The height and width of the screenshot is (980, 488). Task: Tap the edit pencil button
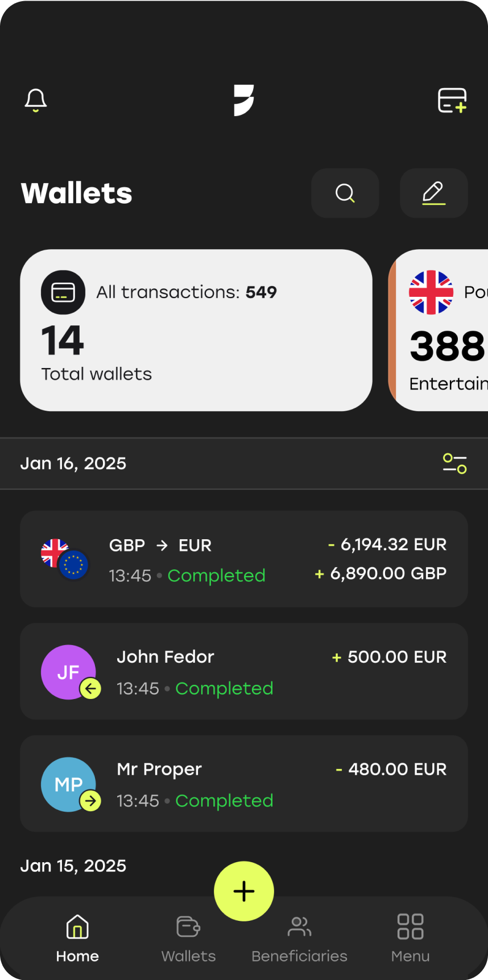(433, 193)
